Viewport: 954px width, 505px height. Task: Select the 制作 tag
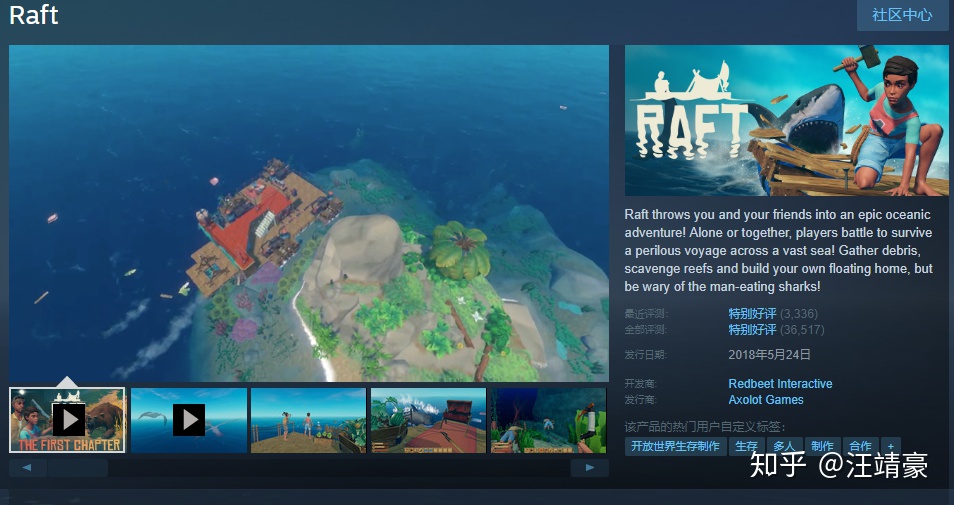[x=823, y=447]
